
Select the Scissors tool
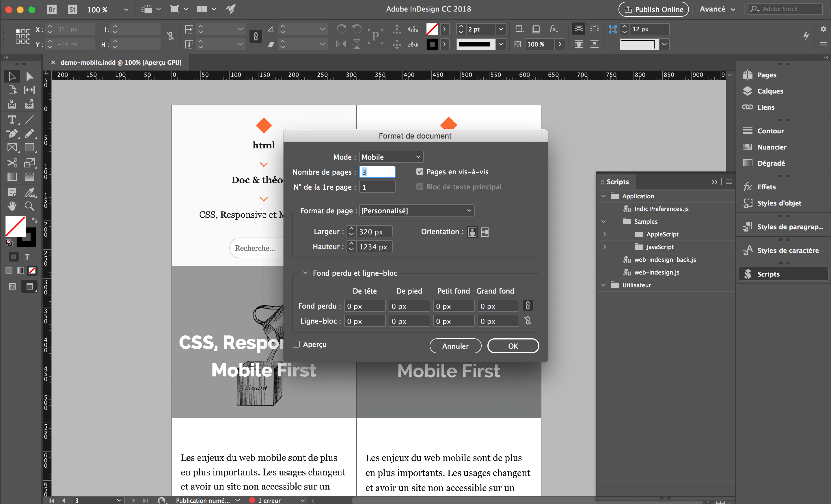pyautogui.click(x=12, y=163)
